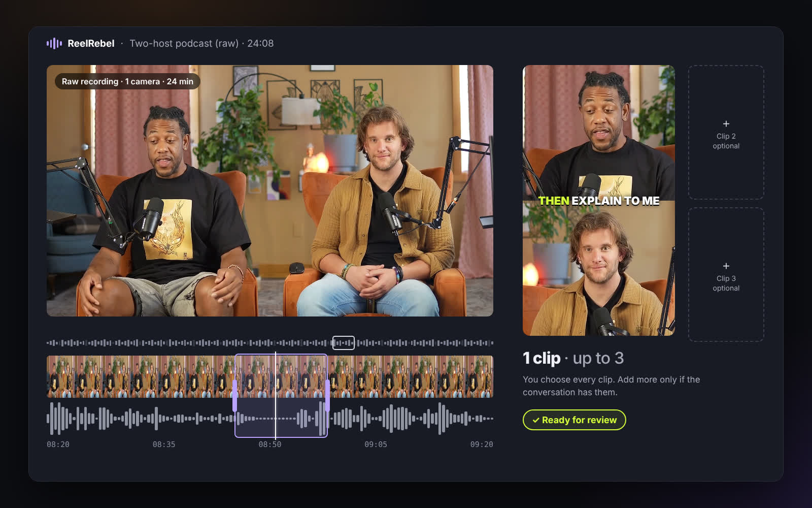Select the left trim handle of the clip selection
Viewport: 812px width, 508px height.
(x=234, y=395)
